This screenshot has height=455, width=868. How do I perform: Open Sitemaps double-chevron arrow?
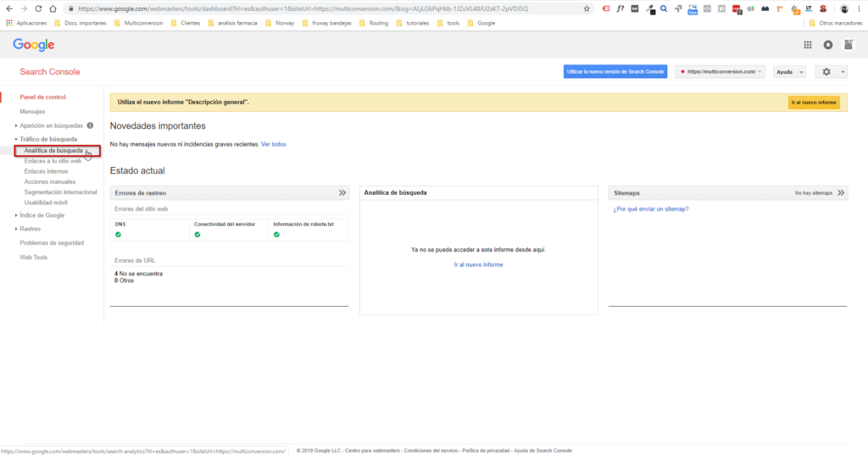pos(841,192)
